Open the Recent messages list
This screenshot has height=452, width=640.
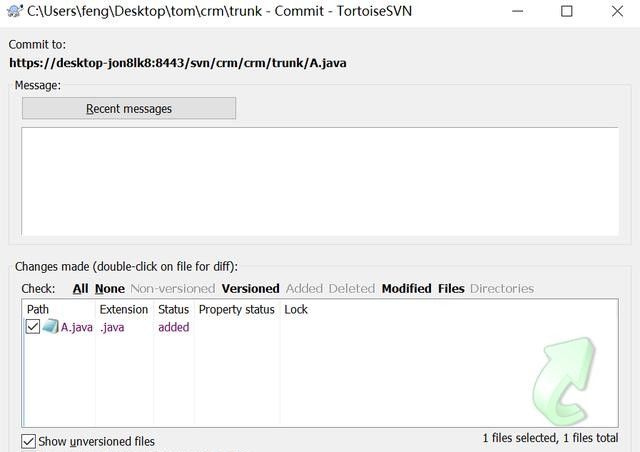[x=129, y=109]
